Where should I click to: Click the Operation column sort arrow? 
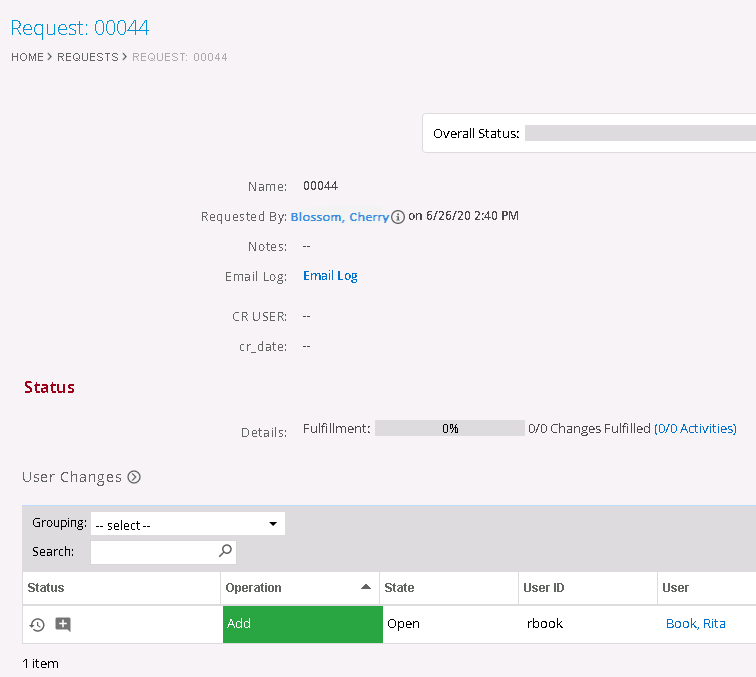point(366,588)
